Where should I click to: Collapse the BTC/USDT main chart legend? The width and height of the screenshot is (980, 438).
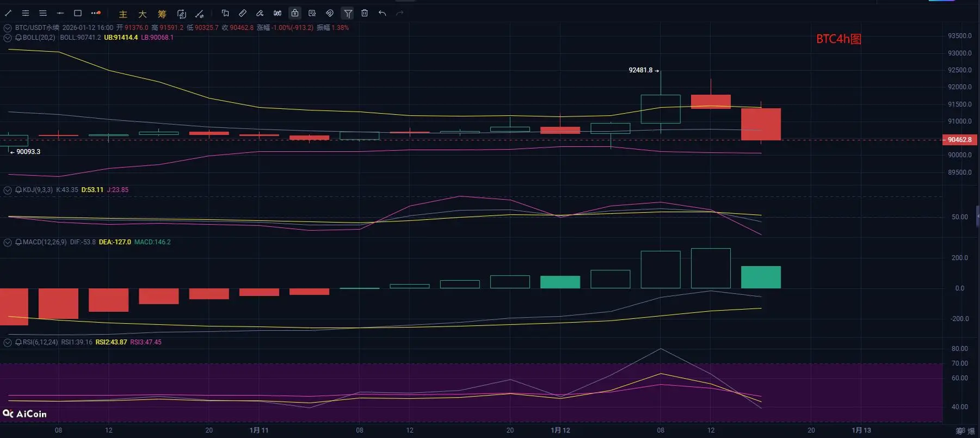(8, 28)
